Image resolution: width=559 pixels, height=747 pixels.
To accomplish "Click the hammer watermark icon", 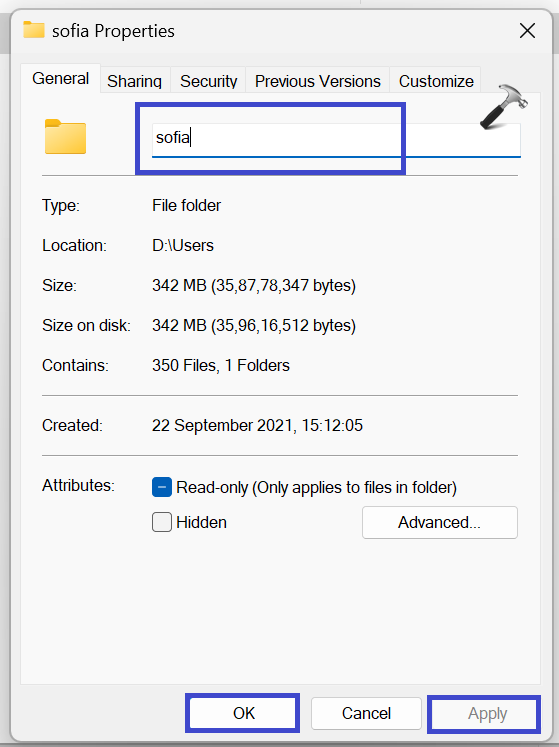I will coord(504,107).
